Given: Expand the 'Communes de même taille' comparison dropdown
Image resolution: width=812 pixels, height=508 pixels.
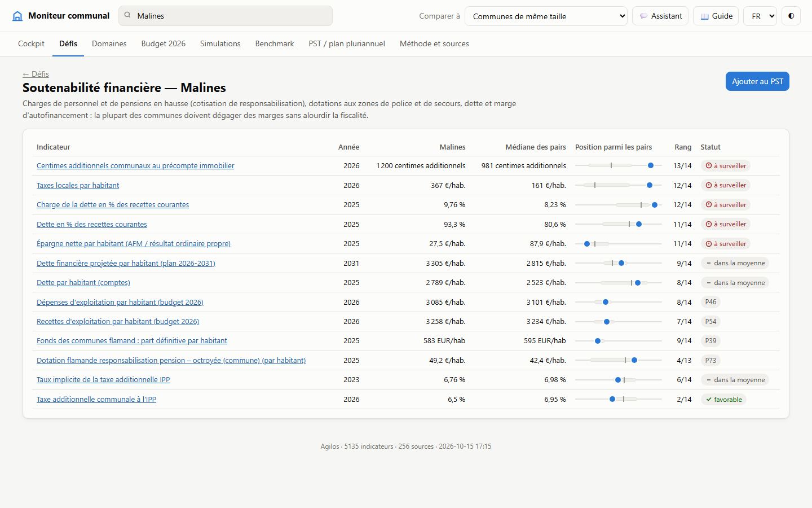Looking at the screenshot, I should (546, 16).
